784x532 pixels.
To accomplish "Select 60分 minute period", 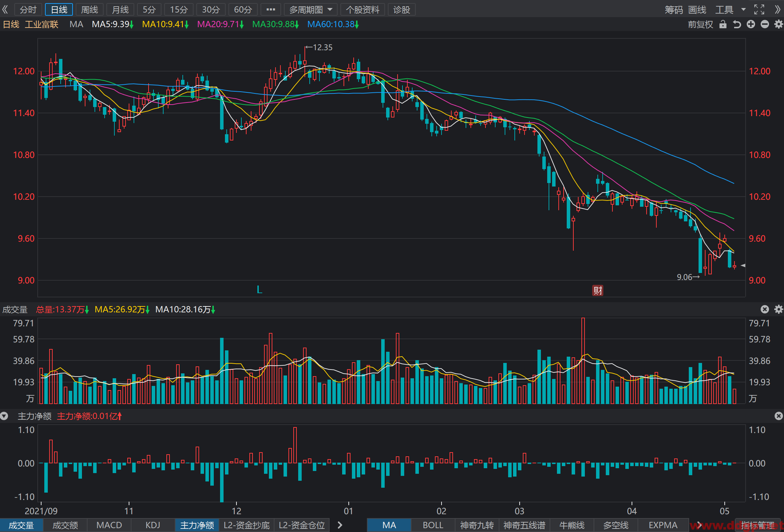I will click(x=243, y=9).
